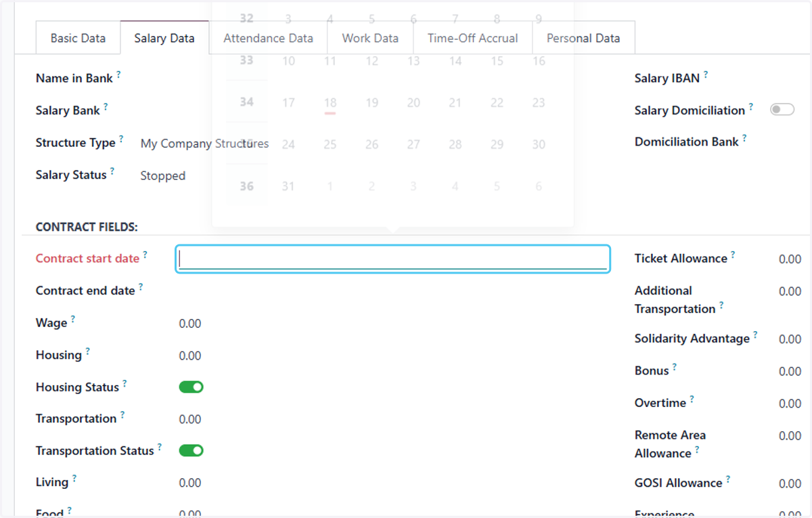This screenshot has width=812, height=518.
Task: Click help icon for Additional Transportation
Action: click(721, 305)
